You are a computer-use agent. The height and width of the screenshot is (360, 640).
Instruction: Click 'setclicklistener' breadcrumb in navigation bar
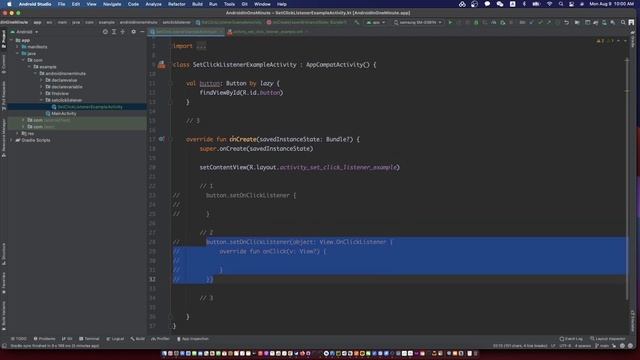tap(176, 22)
